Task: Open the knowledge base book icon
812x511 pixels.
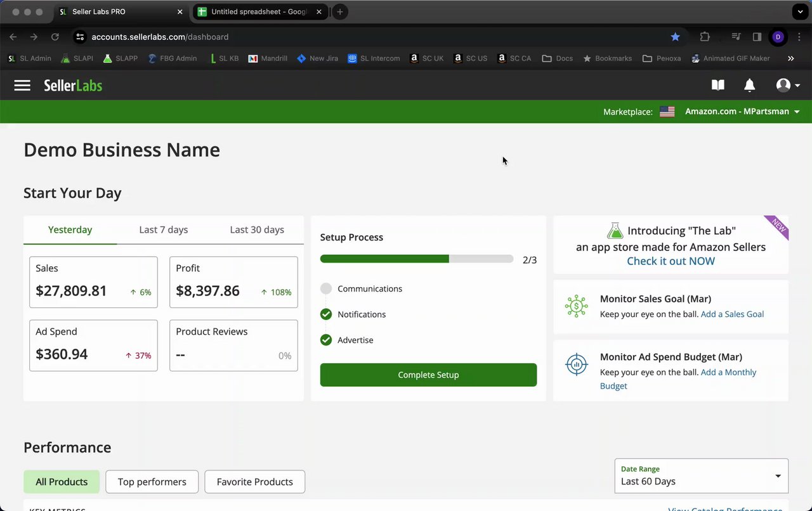Action: [x=717, y=85]
